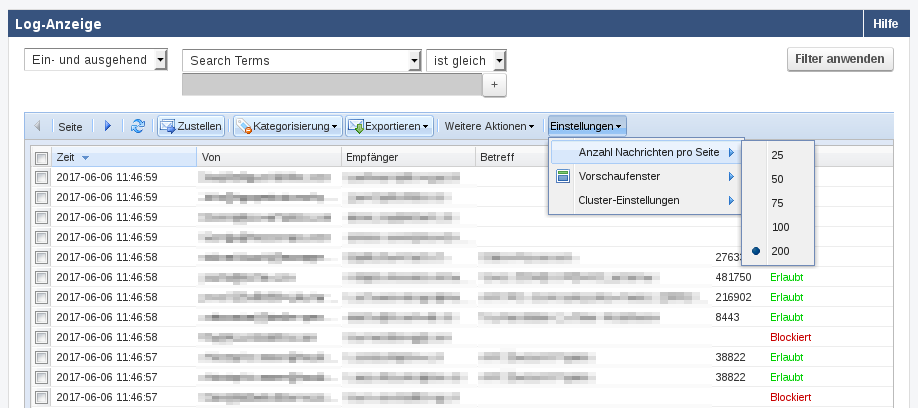
Task: Click the grey filter value input field
Action: [x=332, y=86]
